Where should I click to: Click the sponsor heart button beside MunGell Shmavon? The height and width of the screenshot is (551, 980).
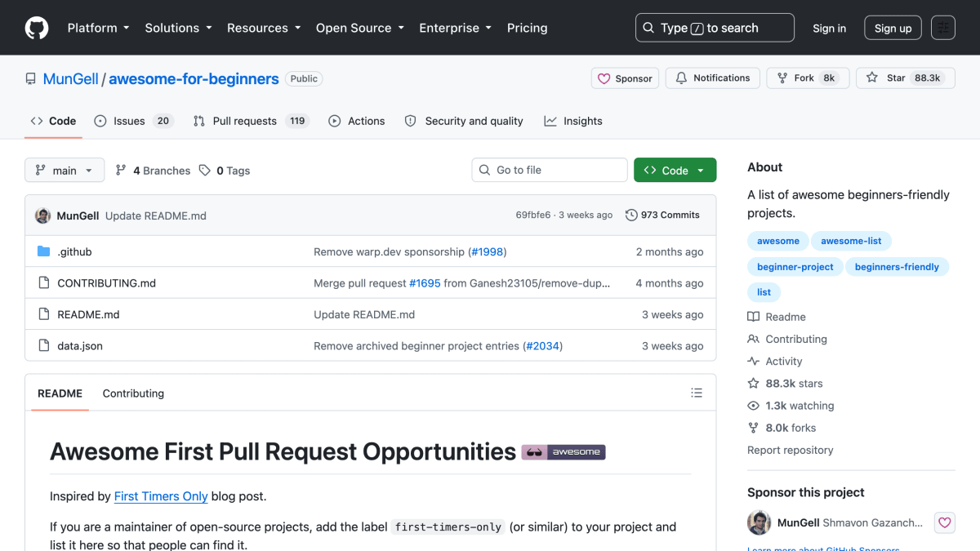[x=944, y=522]
